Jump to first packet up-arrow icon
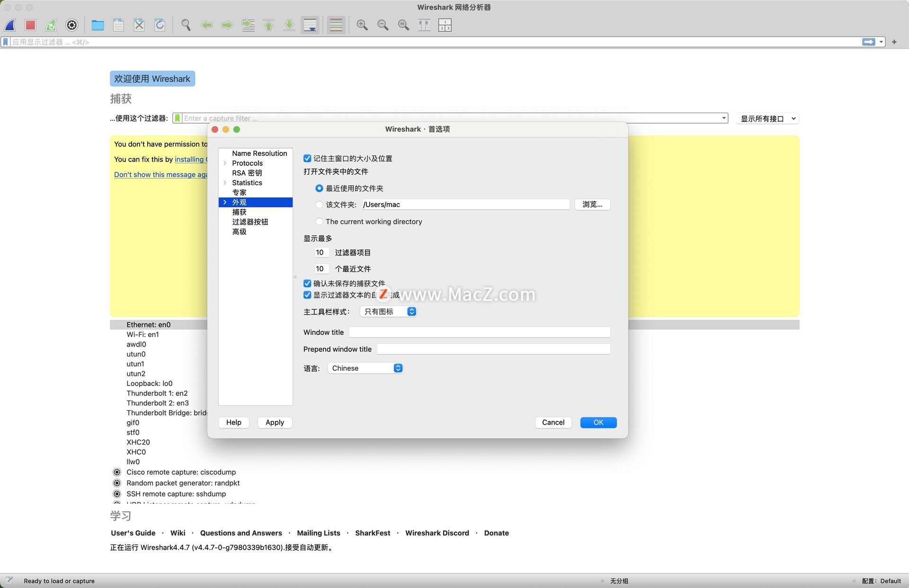909x588 pixels. 269,25
